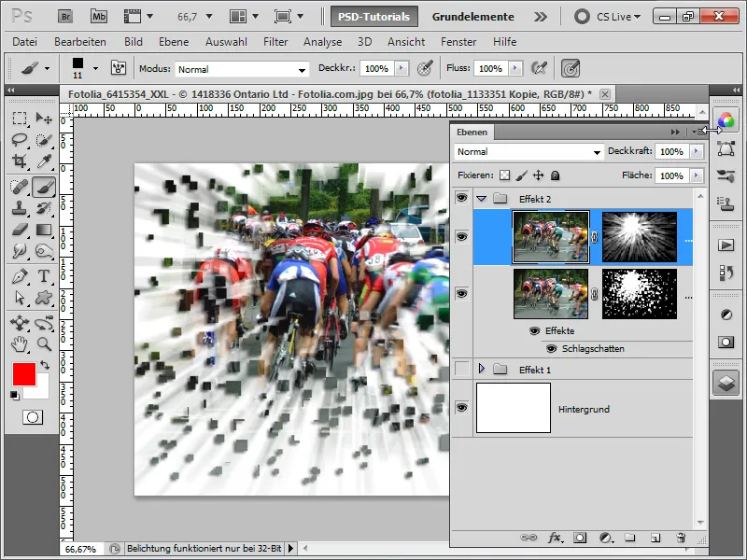Open the Fenster menu
Image resolution: width=747 pixels, height=560 pixels.
(x=458, y=42)
